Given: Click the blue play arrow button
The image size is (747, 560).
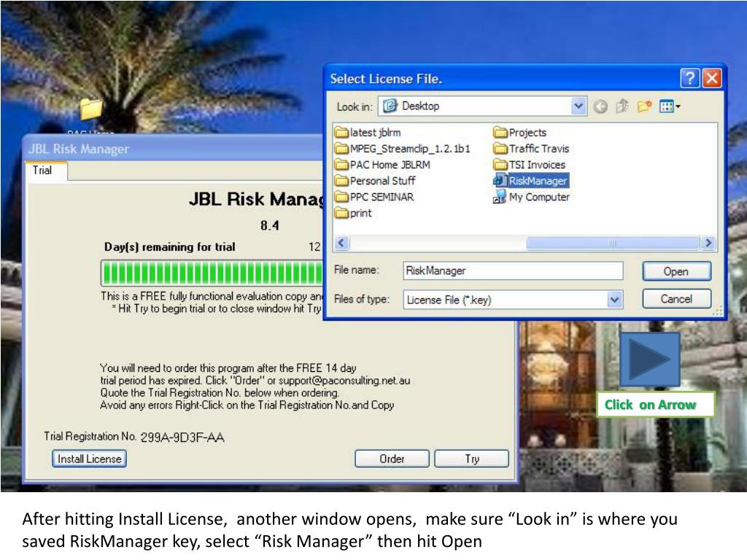Looking at the screenshot, I should [x=649, y=359].
